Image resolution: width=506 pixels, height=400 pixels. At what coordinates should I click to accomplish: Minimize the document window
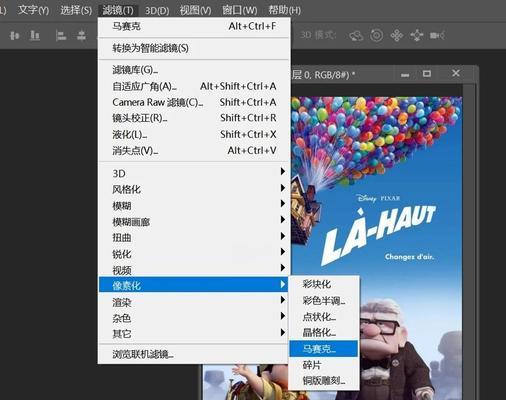[405, 75]
